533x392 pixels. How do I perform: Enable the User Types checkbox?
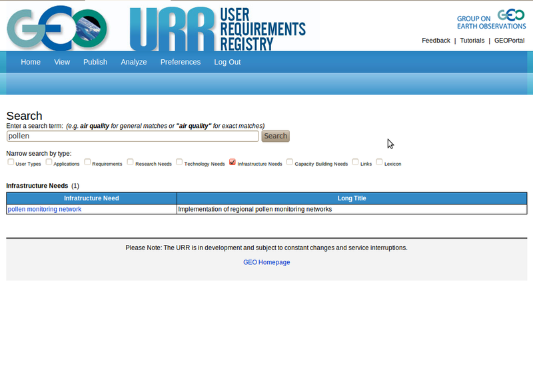(x=11, y=162)
